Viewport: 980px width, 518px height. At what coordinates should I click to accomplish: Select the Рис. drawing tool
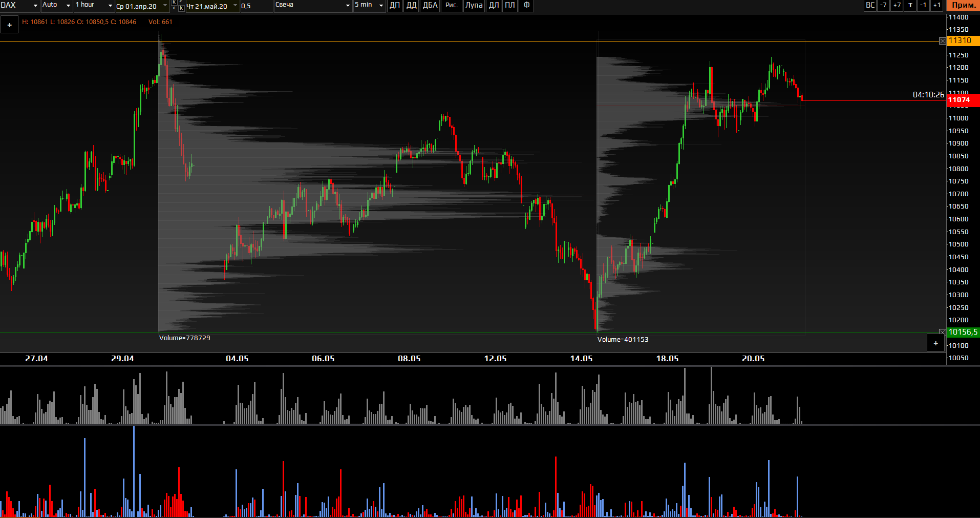[x=451, y=6]
